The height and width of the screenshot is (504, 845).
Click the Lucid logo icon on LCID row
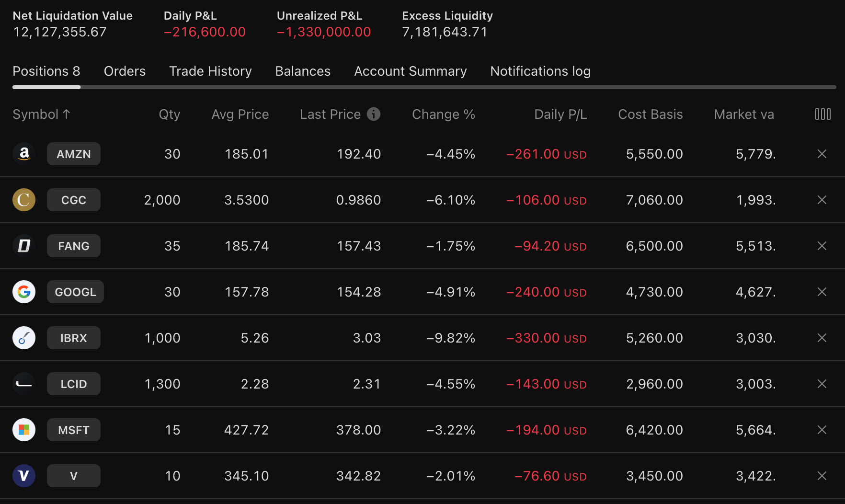pyautogui.click(x=24, y=384)
